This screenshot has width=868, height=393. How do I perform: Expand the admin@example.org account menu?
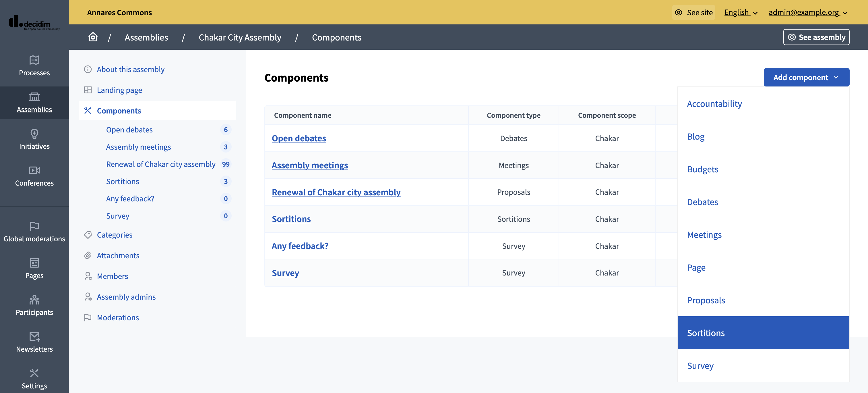pos(808,12)
